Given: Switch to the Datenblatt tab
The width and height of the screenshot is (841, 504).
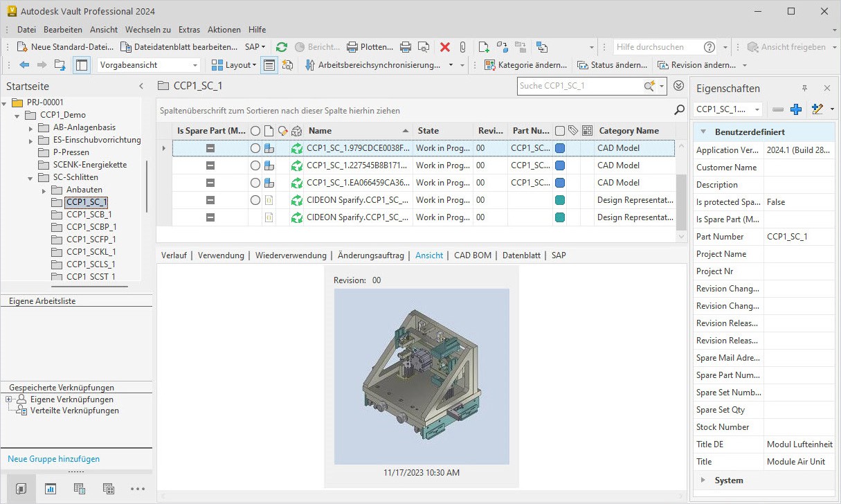Looking at the screenshot, I should click(521, 255).
